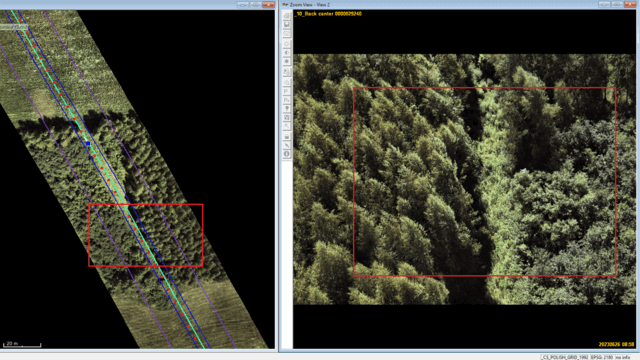
Task: Maximize the left map view window
Action: coord(256,4)
